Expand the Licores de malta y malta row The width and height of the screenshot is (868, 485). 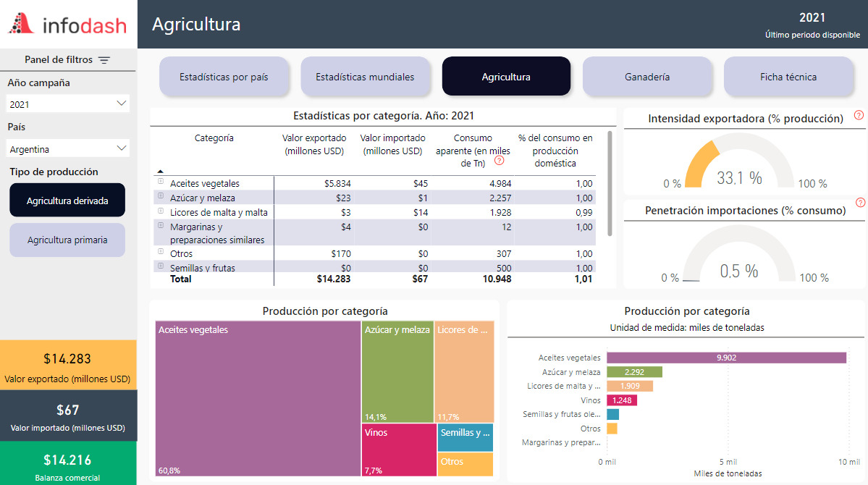click(161, 211)
